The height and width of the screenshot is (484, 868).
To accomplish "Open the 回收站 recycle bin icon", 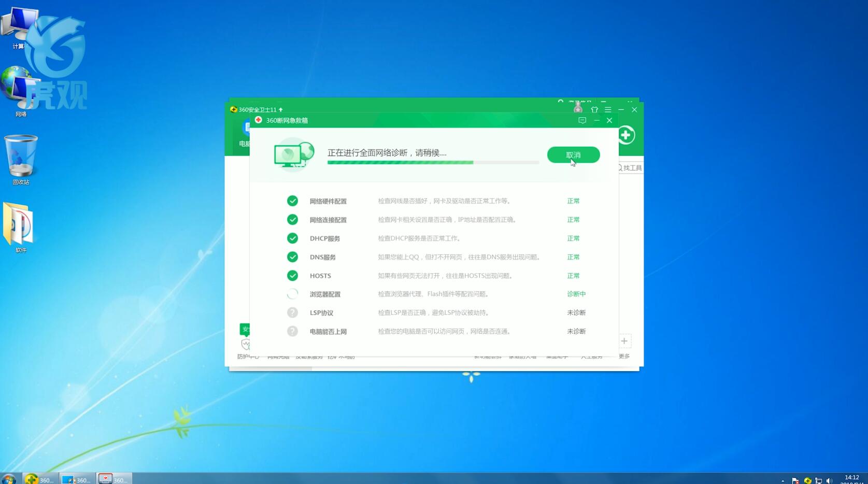I will tap(21, 160).
